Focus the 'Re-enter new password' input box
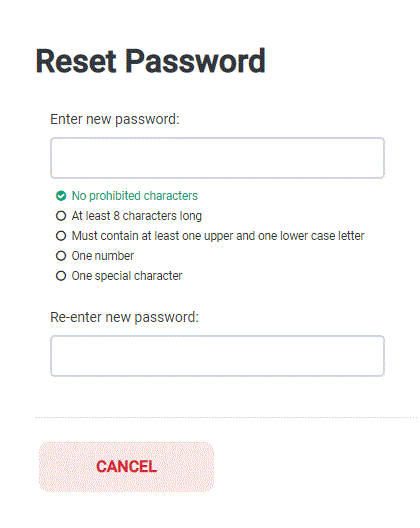This screenshot has width=420, height=528. click(217, 356)
